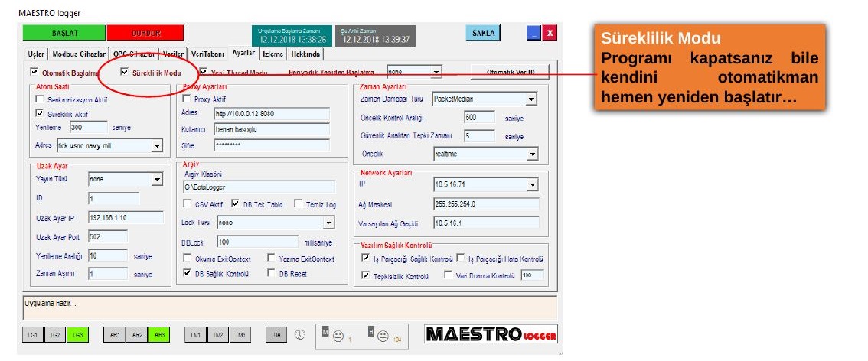This screenshot has width=868, height=361.
Task: Open the Öncelik realtime dropdown
Action: pos(533,154)
